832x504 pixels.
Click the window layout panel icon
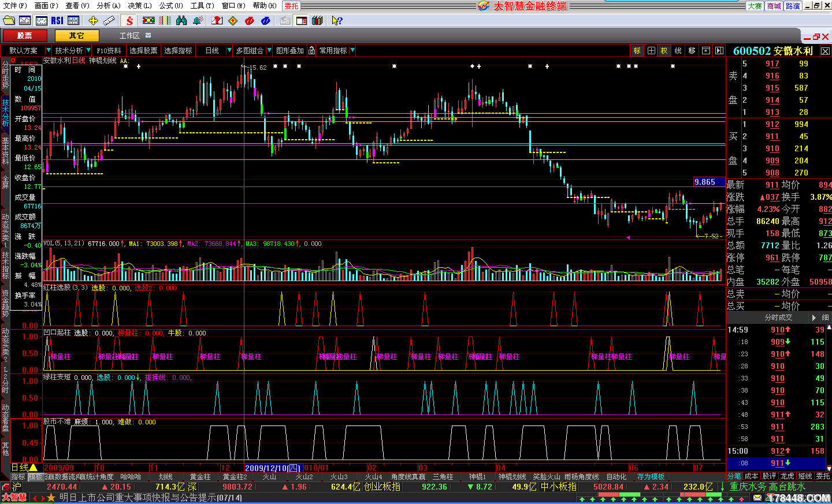(x=301, y=20)
